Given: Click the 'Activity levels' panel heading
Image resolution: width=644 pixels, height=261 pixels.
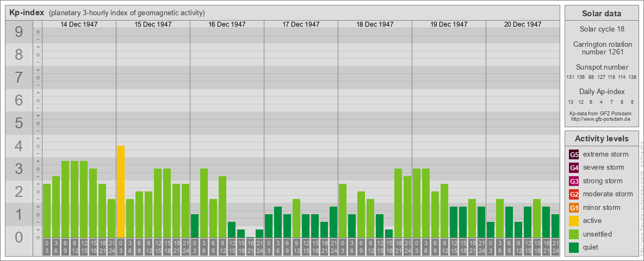Looking at the screenshot, I should click(602, 139).
